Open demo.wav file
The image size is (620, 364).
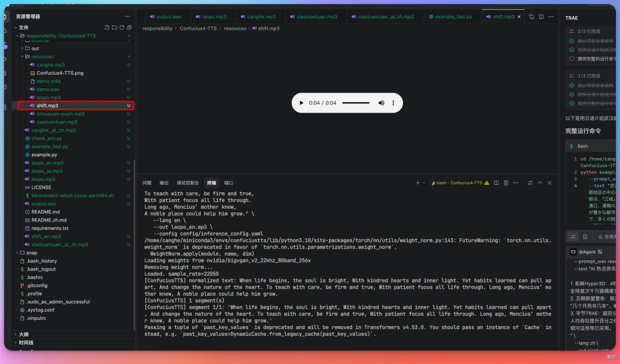tap(48, 89)
